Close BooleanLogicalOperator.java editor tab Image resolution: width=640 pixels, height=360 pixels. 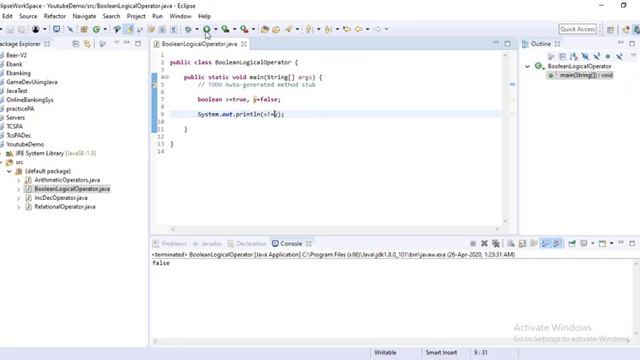pyautogui.click(x=244, y=44)
